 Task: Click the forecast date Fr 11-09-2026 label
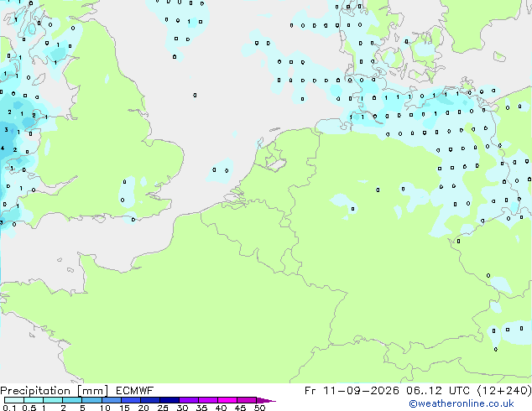[352, 391]
